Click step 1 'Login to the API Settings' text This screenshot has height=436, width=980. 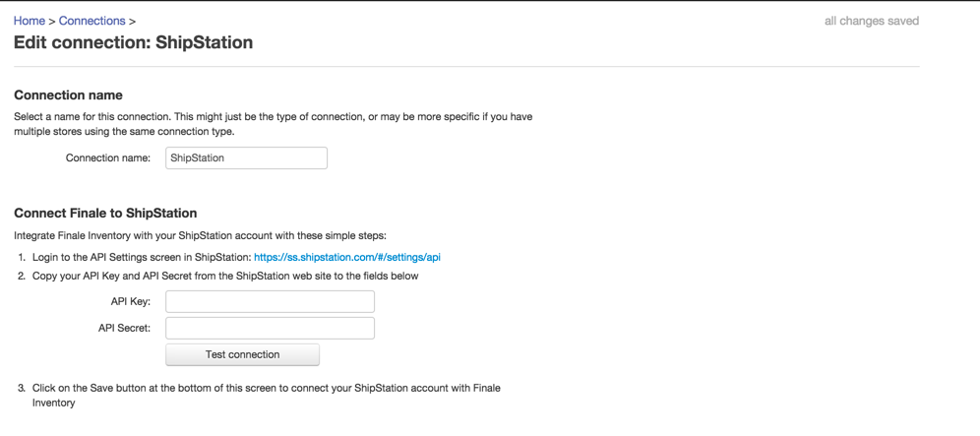pos(142,257)
